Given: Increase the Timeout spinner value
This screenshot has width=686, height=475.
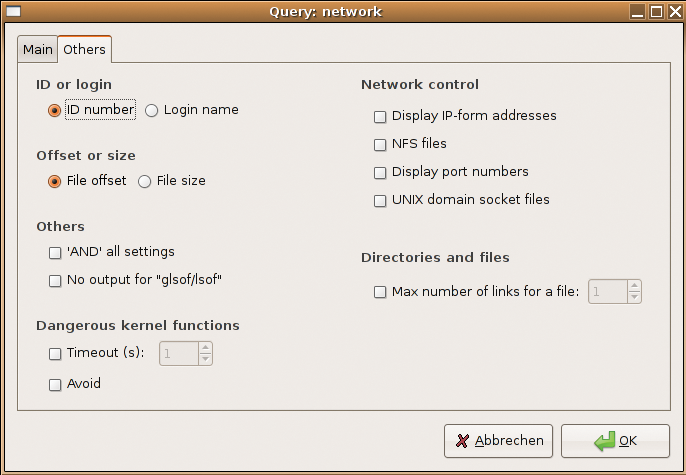Looking at the screenshot, I should 205,348.
